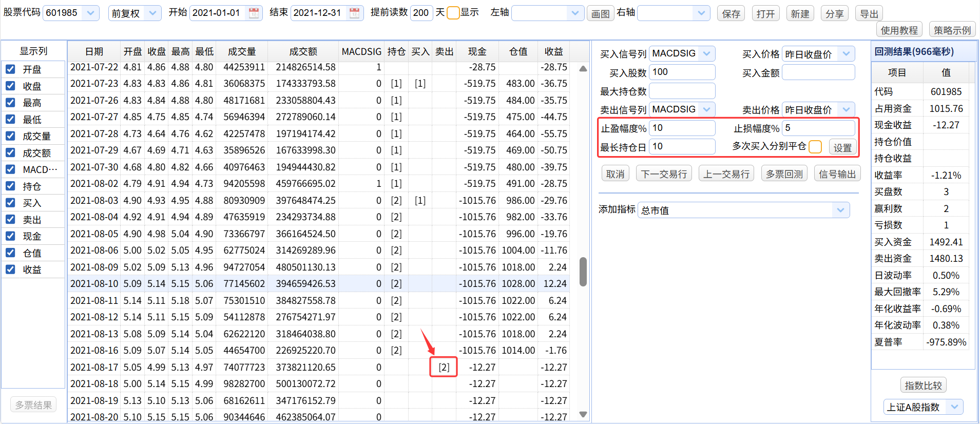Open the 左轴 dropdown
Viewport: 980px width, 424px height.
click(575, 13)
